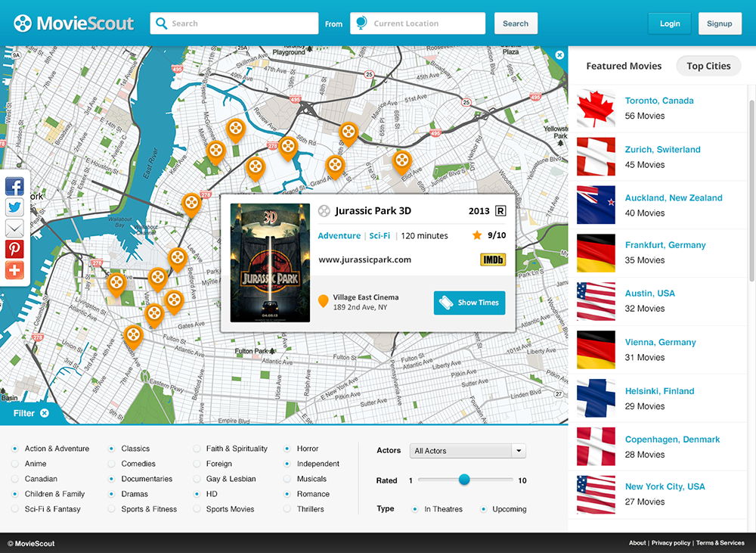The width and height of the screenshot is (756, 553).
Task: Enable the Thrillers genre filter
Action: pos(287,509)
